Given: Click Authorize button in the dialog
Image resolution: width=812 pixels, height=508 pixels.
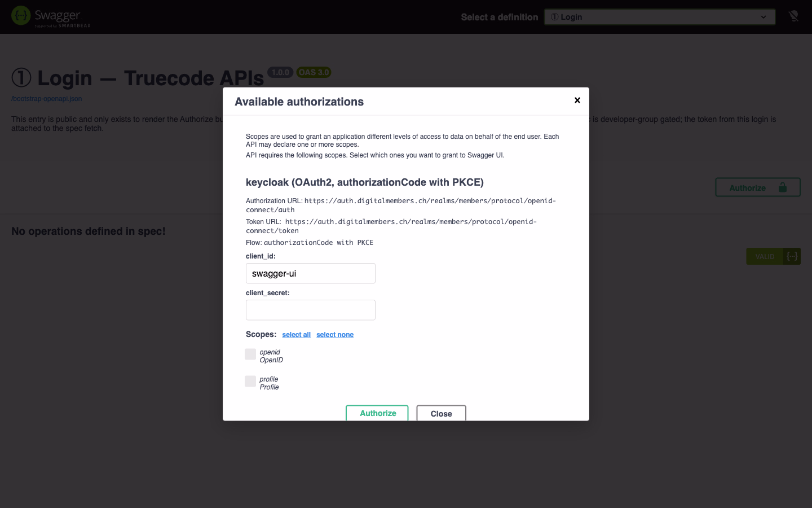Looking at the screenshot, I should tap(377, 413).
